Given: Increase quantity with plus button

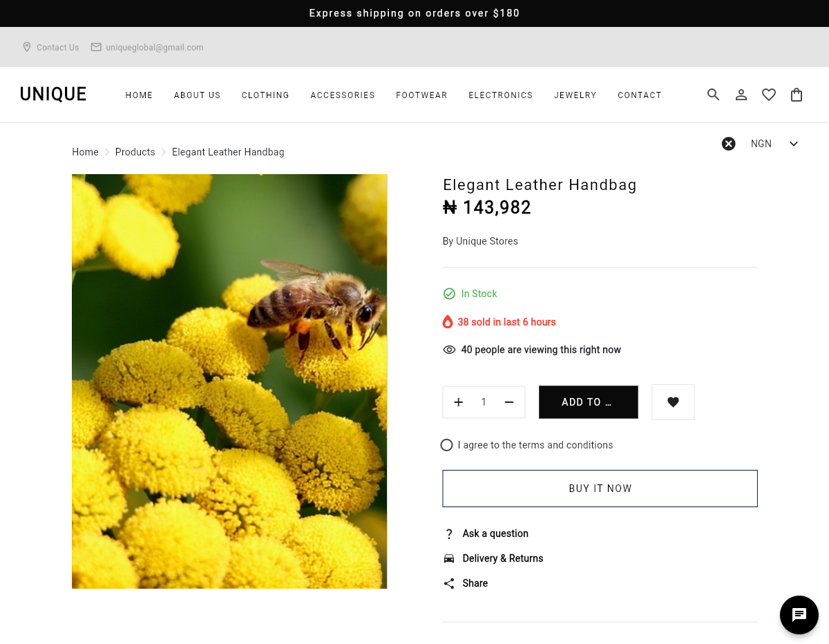Looking at the screenshot, I should point(459,402).
